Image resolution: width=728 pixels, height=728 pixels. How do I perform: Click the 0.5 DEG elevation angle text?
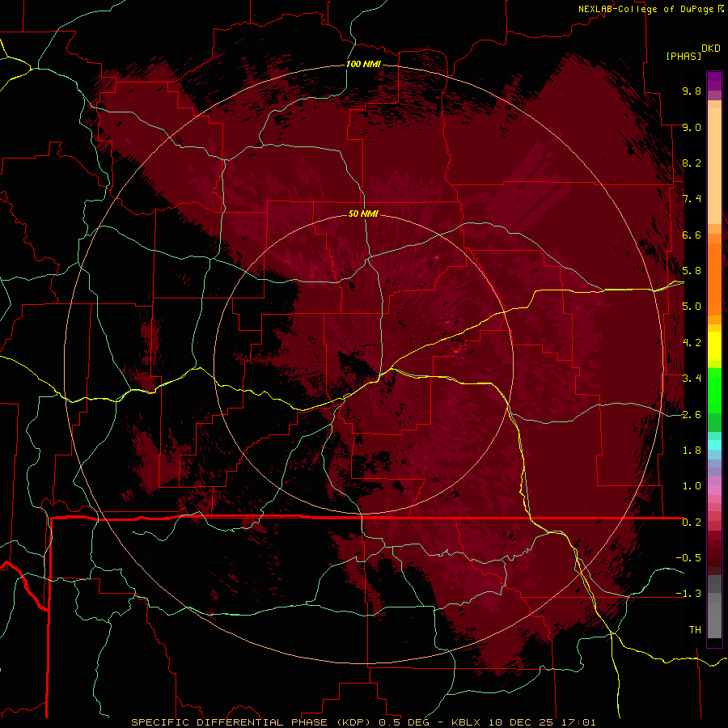pos(404,722)
